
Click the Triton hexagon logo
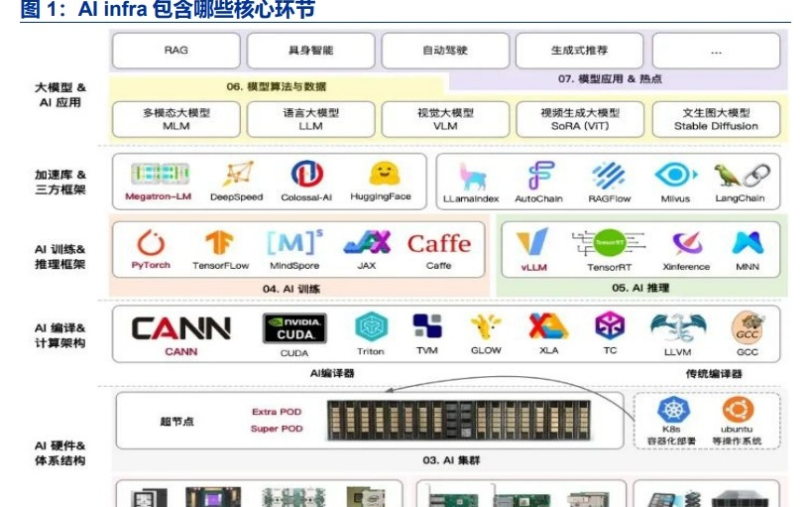[x=372, y=327]
